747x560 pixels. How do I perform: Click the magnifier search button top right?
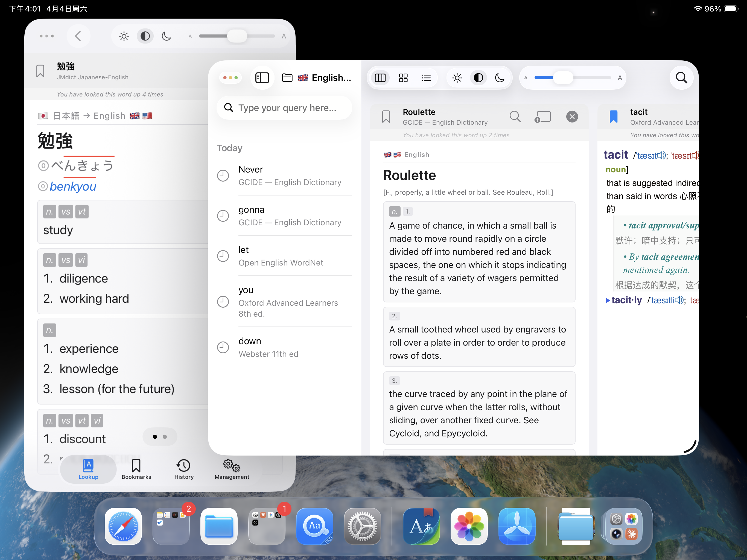tap(681, 78)
